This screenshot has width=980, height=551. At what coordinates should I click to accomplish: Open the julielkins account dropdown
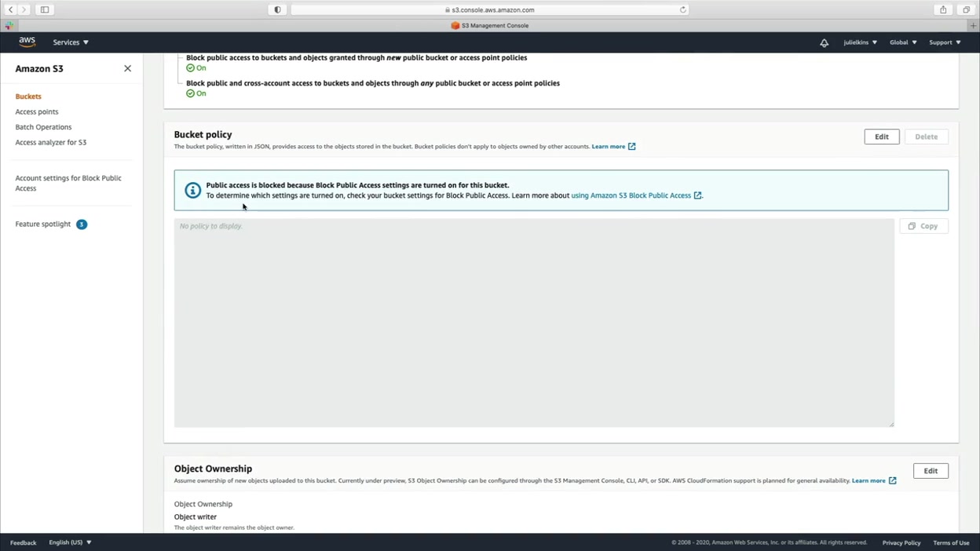coord(860,42)
